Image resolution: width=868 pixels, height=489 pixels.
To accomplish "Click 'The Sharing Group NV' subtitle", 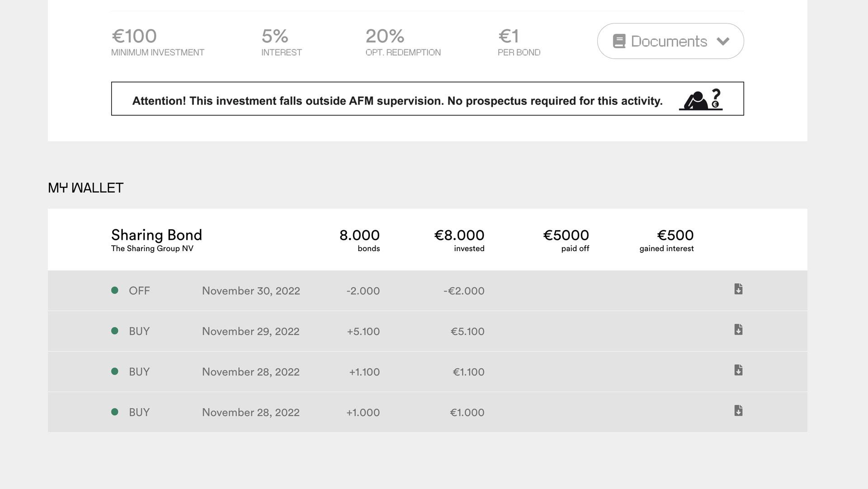I will point(152,248).
